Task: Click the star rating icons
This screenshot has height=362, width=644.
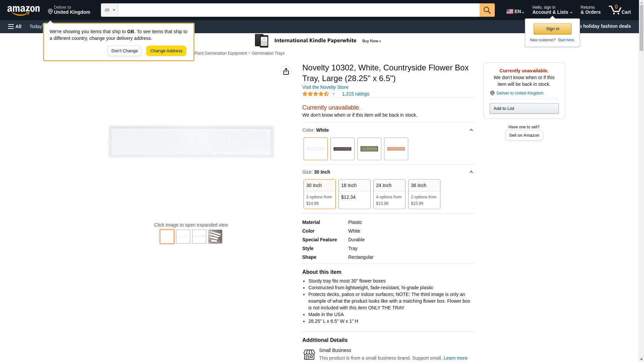Action: pos(315,94)
